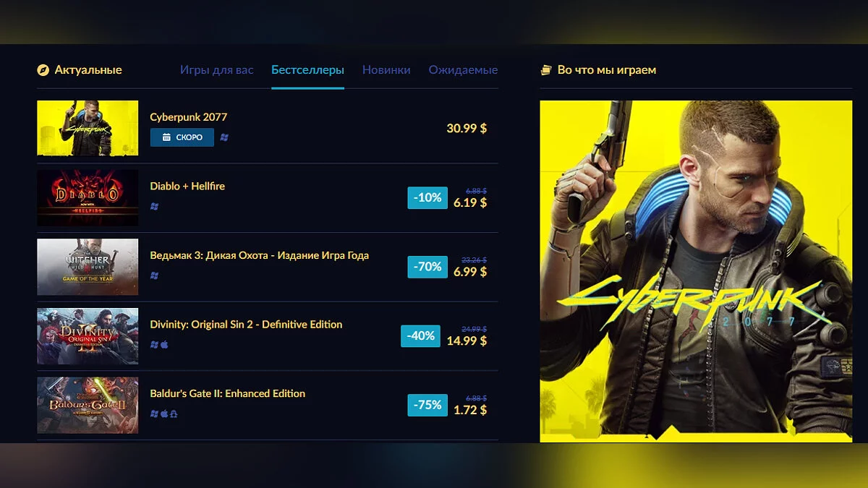Viewport: 868px width, 488px height.
Task: Click the Windows icon under Cyberpunk 2077
Action: click(224, 137)
